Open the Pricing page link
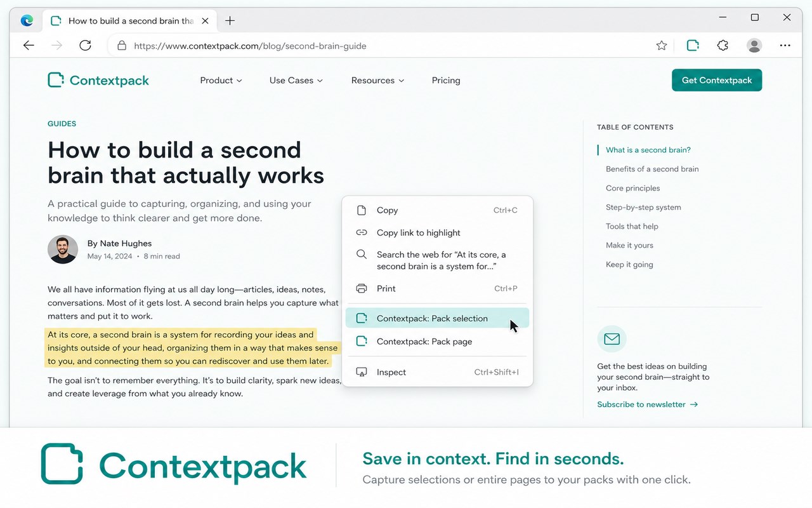 pos(446,81)
